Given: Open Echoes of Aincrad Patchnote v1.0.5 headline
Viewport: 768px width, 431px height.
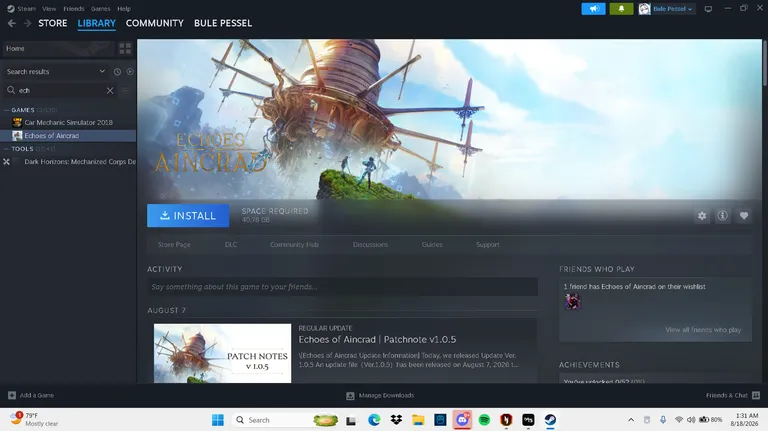Looking at the screenshot, I should coord(377,339).
